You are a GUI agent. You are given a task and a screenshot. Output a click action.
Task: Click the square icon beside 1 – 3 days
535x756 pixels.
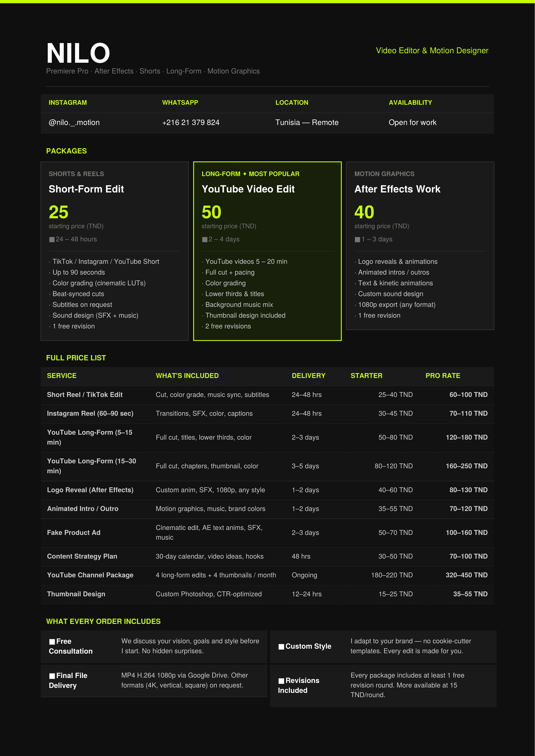tap(358, 239)
